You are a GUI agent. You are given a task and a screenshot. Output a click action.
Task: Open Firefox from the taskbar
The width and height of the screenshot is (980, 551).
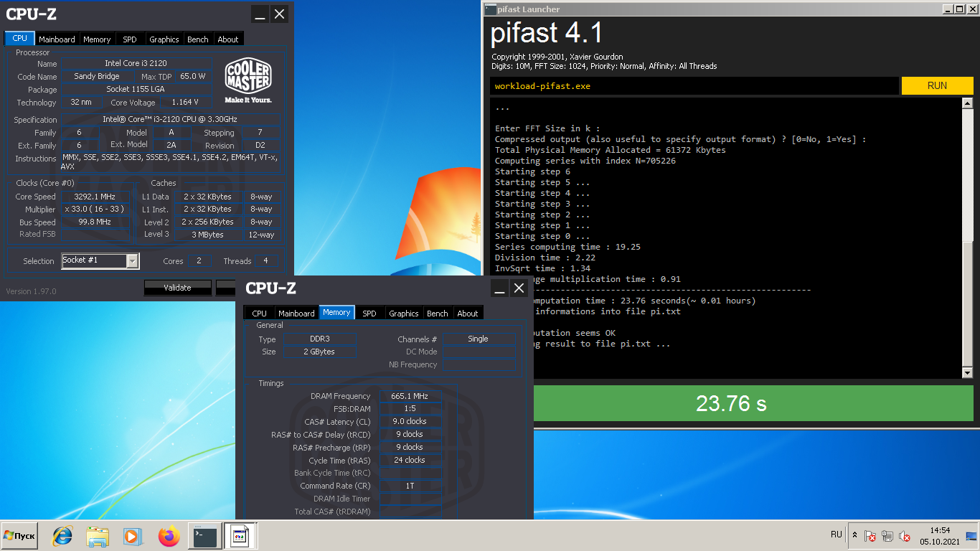pyautogui.click(x=169, y=536)
